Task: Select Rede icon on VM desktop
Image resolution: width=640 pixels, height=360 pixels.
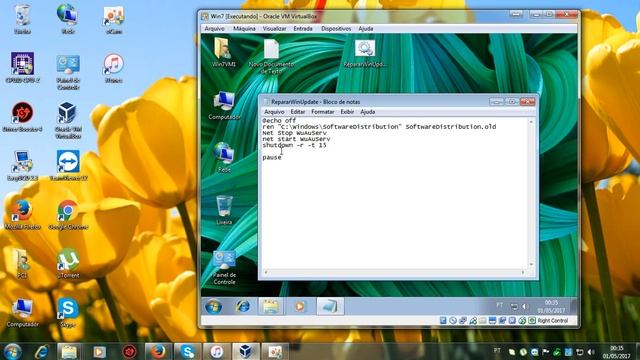Action: [224, 157]
